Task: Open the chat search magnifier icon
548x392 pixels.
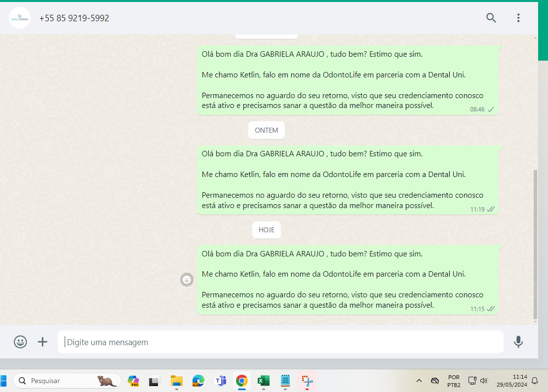Action: click(491, 18)
